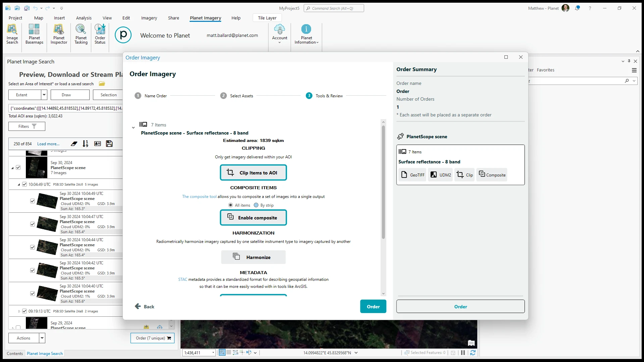The width and height of the screenshot is (644, 362).
Task: Click the card view icon in results toolbar
Action: coord(97,144)
